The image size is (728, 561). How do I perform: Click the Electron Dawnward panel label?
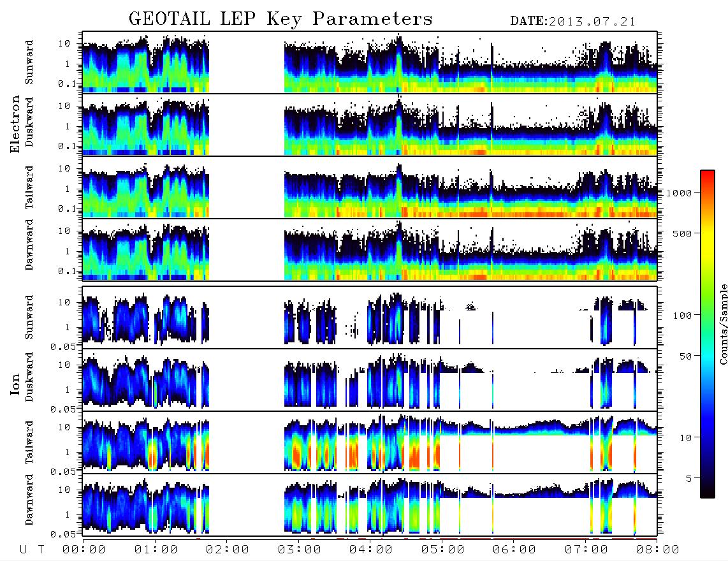(29, 245)
